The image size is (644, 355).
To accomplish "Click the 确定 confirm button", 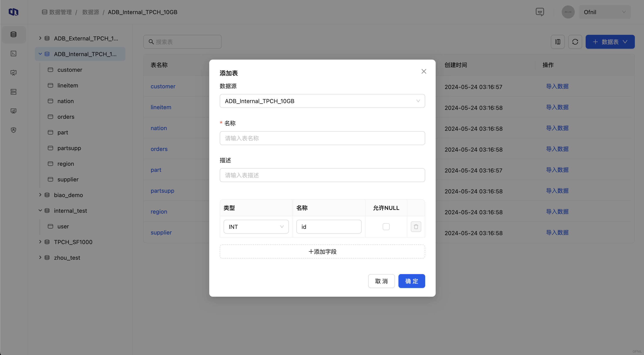I will [x=411, y=281].
